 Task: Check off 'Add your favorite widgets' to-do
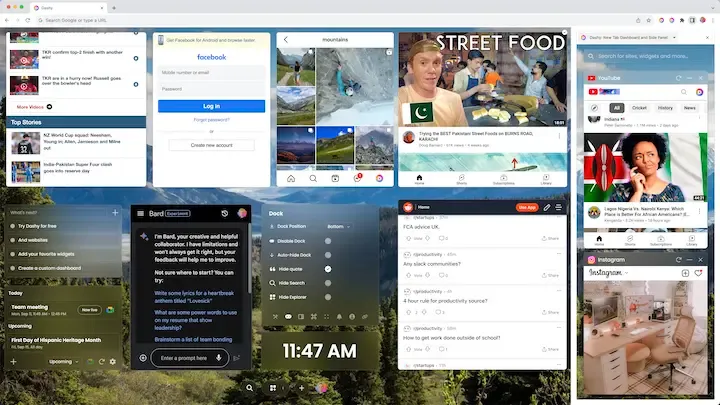(x=12, y=254)
